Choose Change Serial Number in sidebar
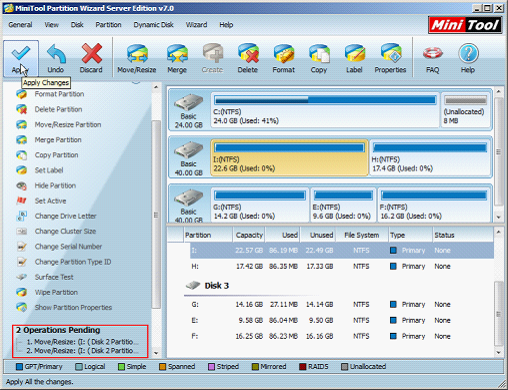 pos(59,247)
